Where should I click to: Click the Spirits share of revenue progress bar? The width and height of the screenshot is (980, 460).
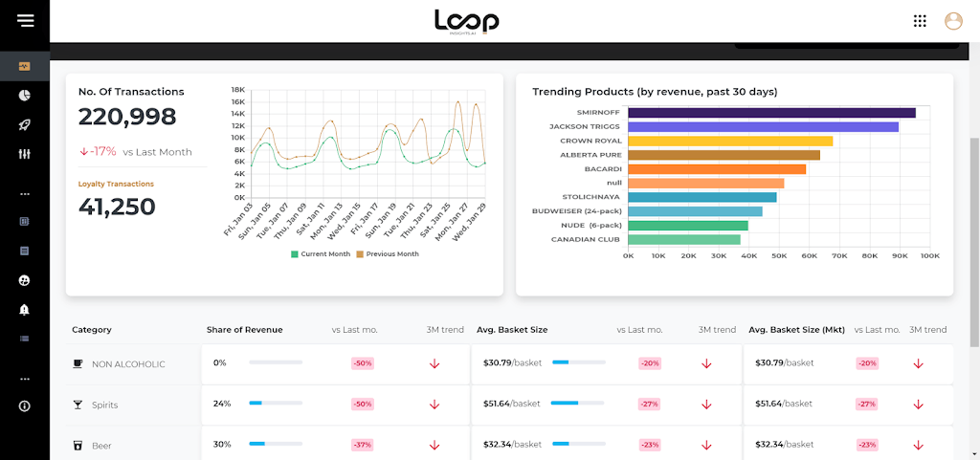tap(276, 404)
